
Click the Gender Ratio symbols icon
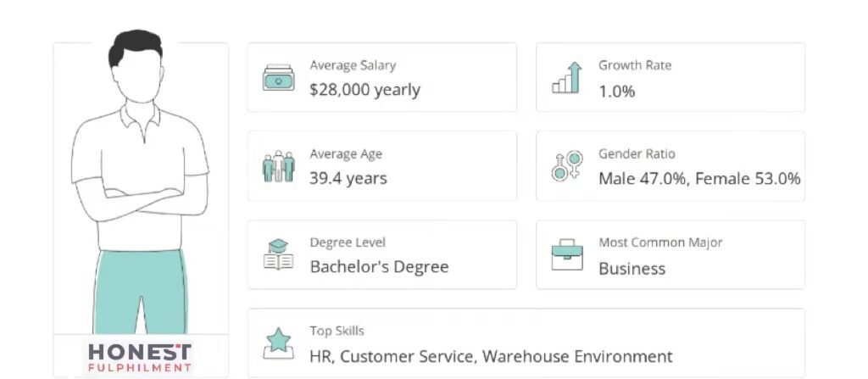click(x=567, y=165)
